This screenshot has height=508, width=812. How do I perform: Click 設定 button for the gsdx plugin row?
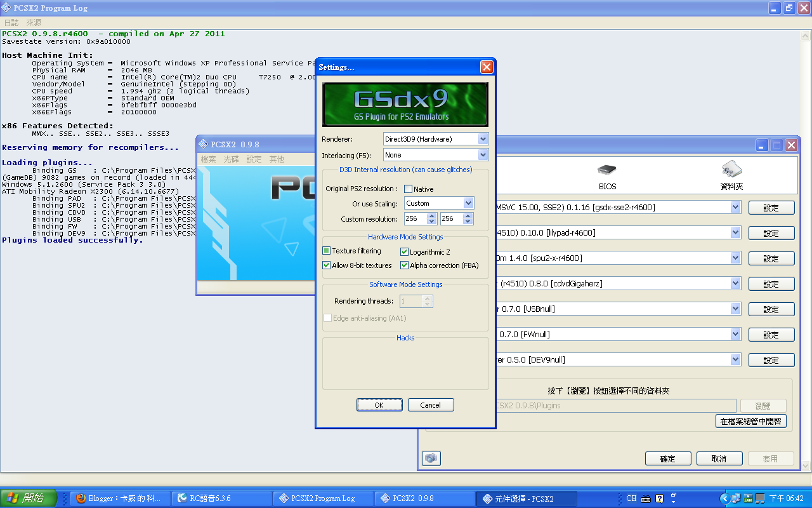[771, 208]
